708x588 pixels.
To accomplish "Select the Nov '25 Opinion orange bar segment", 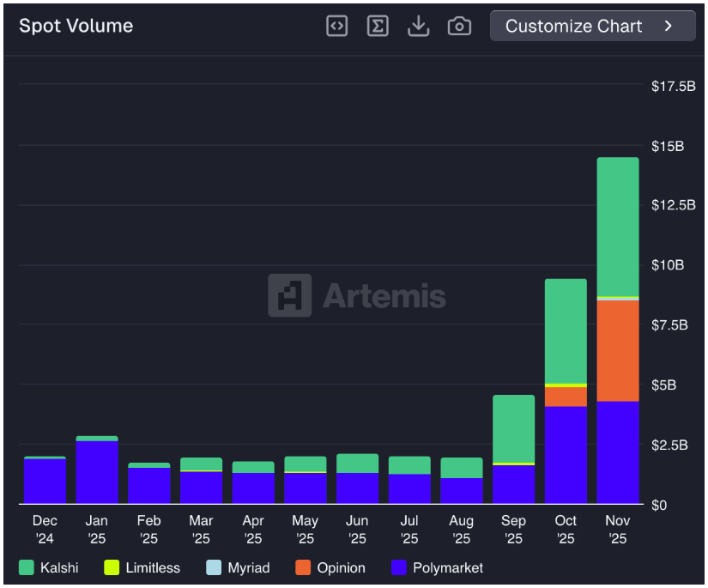I will [618, 350].
